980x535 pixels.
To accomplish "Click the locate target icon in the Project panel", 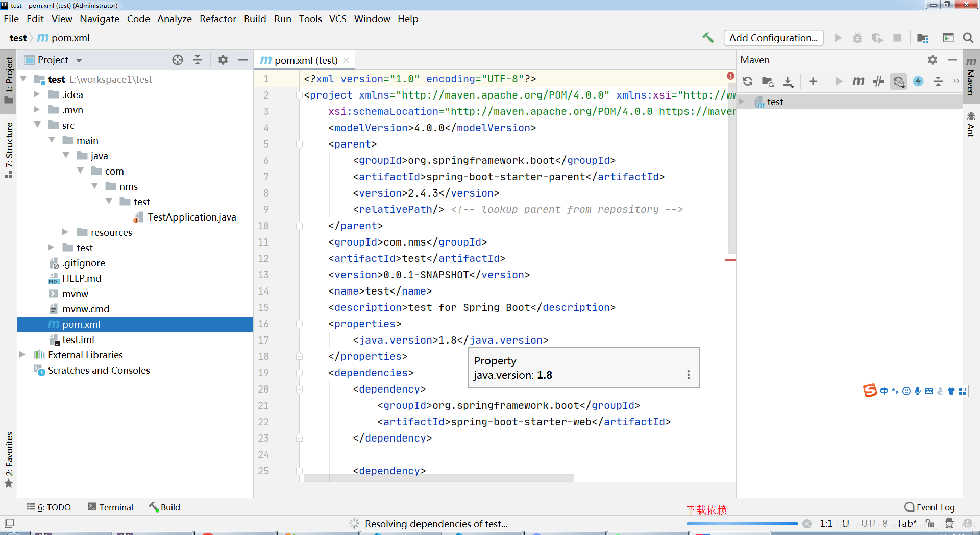I will pos(178,60).
